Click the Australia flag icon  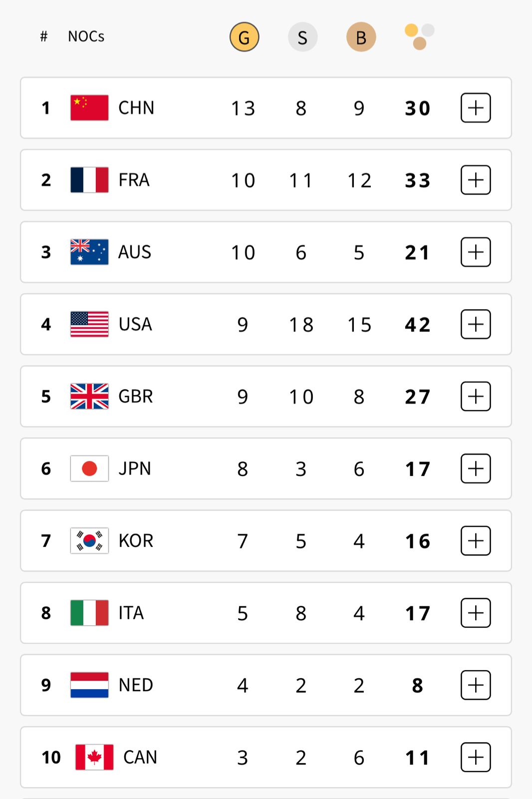(89, 252)
